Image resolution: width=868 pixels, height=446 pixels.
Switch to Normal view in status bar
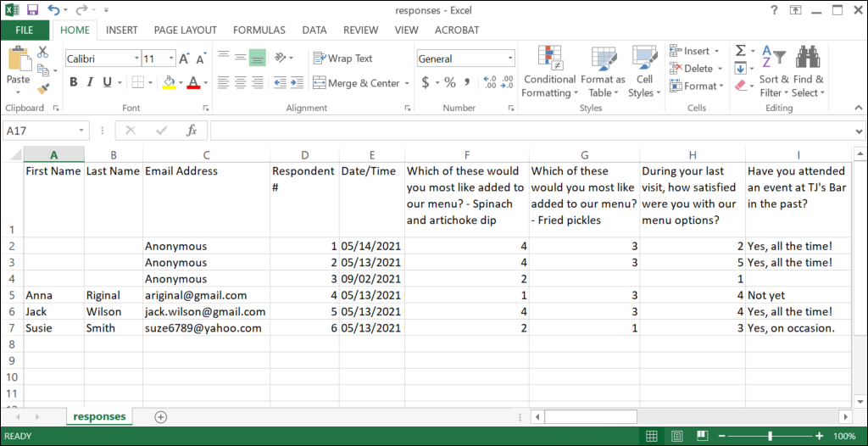pyautogui.click(x=652, y=436)
